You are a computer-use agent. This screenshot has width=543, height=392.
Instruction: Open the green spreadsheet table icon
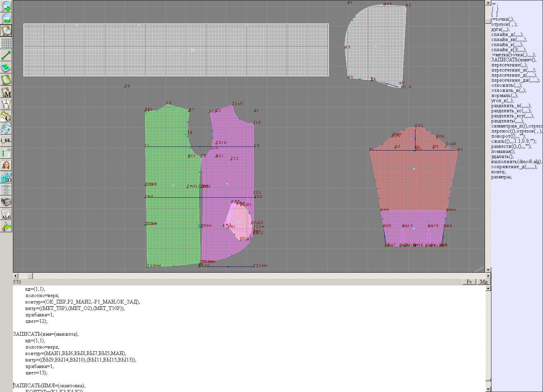(x=6, y=153)
